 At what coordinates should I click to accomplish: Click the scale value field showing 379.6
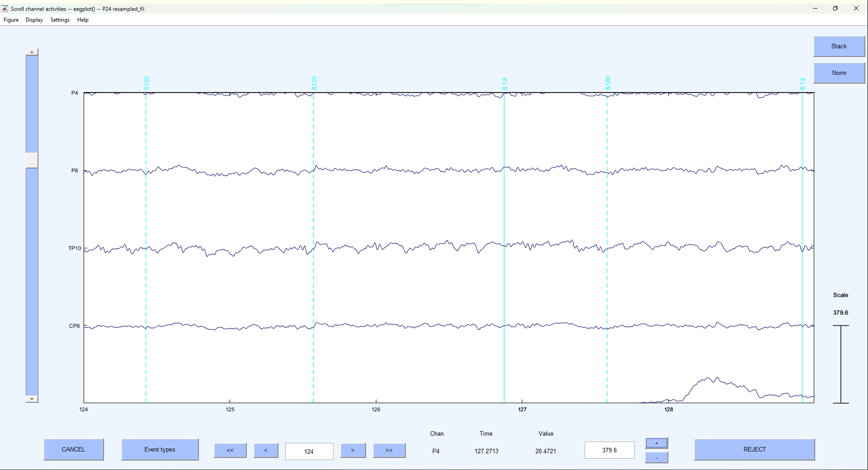[x=609, y=450]
